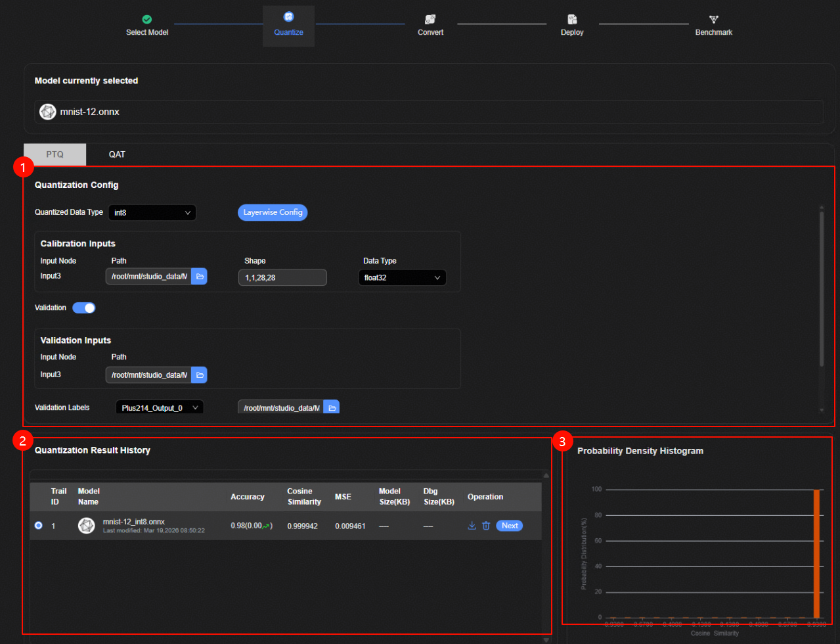Screen dimensions: 840x644
Task: Browse folder for Validation Inputs path
Action: (200, 375)
